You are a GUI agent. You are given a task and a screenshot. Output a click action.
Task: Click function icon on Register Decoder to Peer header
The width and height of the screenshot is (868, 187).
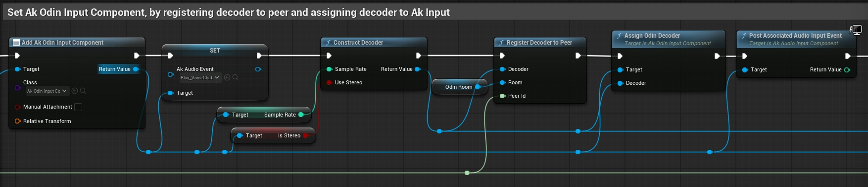point(501,43)
